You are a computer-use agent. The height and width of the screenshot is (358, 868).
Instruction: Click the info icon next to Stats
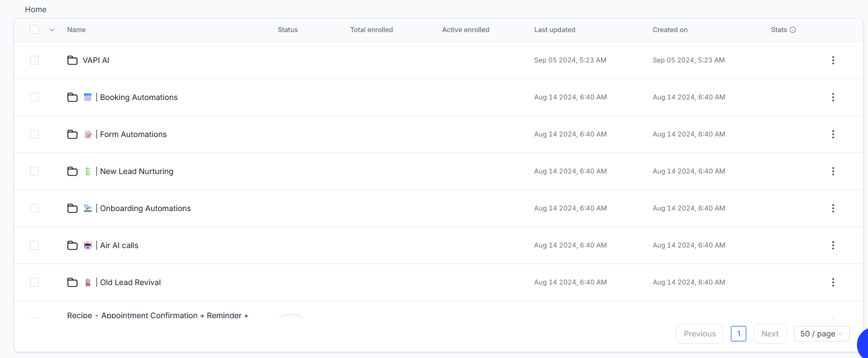793,30
